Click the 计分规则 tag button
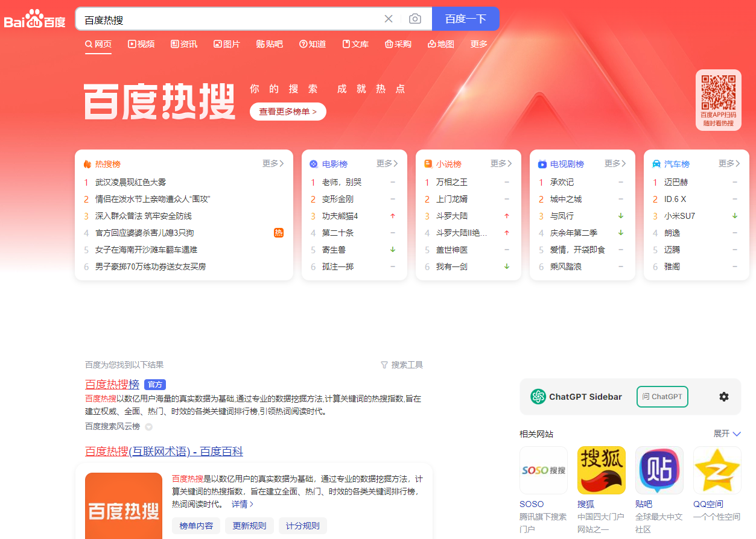The image size is (756, 539). click(x=303, y=526)
